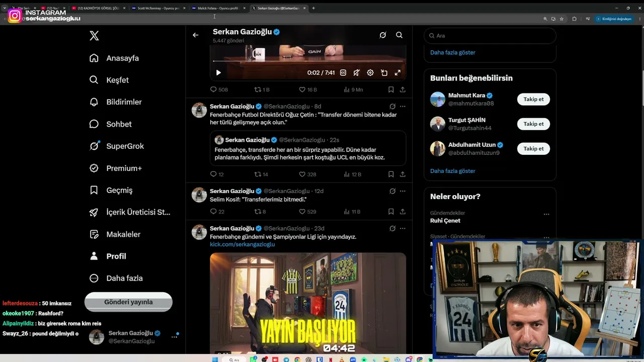Click the Grok icon in profile header
Screen dimensions: 644x362
coord(383,35)
